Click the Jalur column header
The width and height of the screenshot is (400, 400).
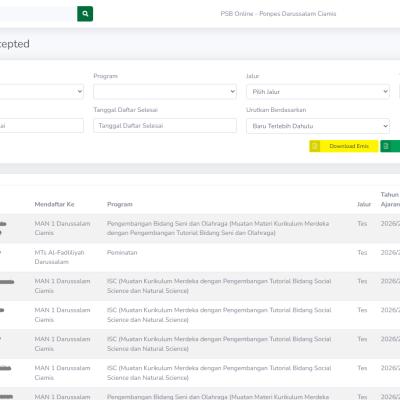coord(364,204)
